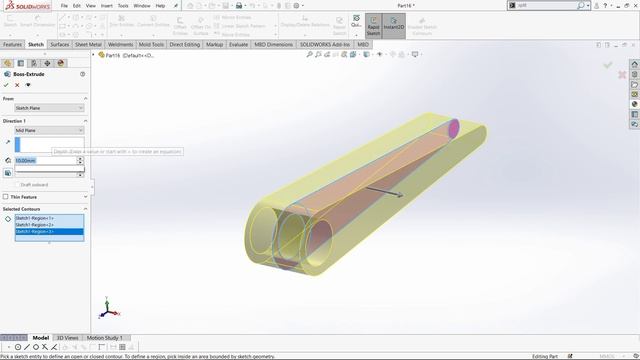Open SOLIDWORKS Resources home icon in task pane
This screenshot has height=360, width=640.
[x=634, y=64]
